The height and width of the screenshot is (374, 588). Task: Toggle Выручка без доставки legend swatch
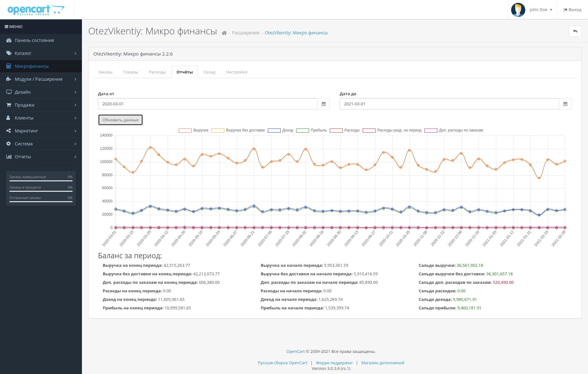click(x=218, y=130)
